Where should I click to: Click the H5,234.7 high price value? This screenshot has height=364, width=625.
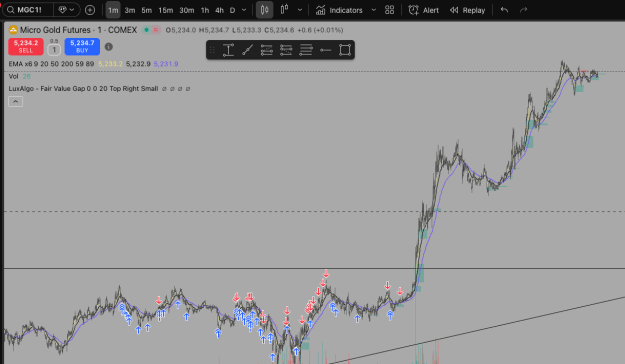214,30
